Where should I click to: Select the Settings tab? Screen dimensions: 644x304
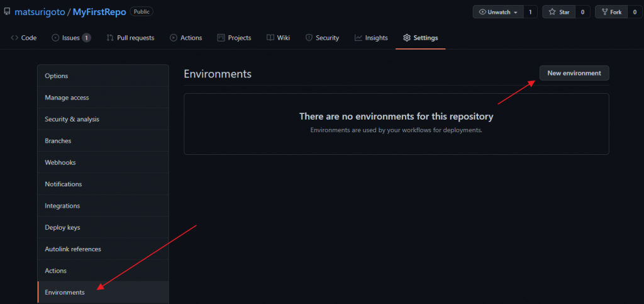point(421,38)
